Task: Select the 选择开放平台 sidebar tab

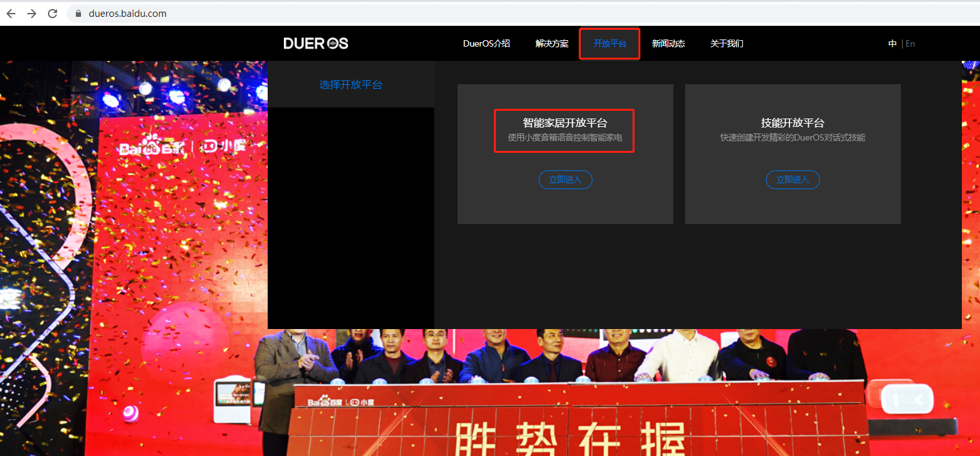Action: coord(351,85)
